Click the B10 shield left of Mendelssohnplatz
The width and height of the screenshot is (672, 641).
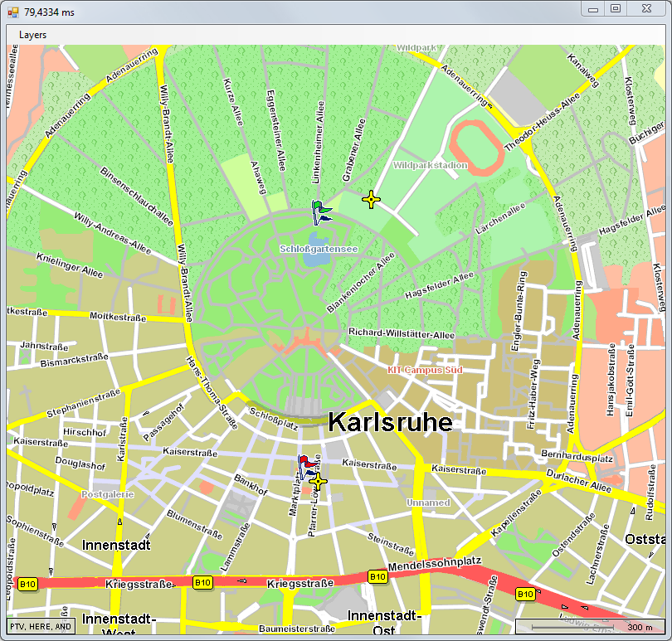(x=378, y=576)
